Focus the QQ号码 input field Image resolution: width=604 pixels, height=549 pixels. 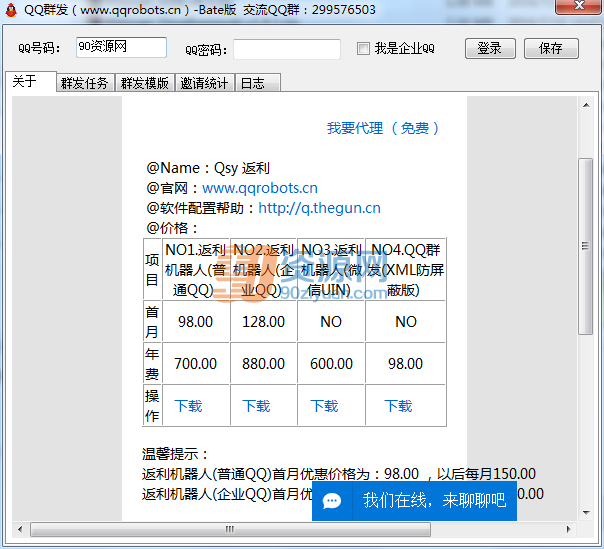(x=121, y=47)
